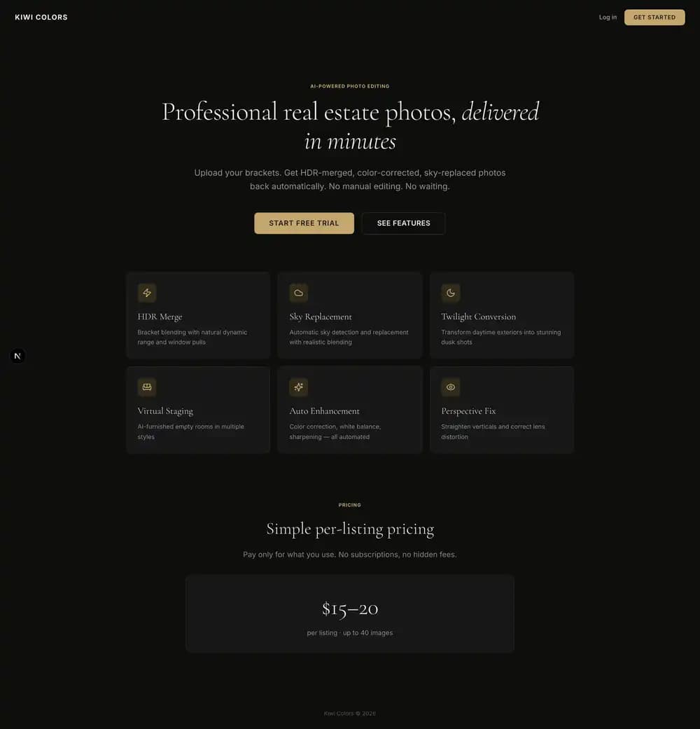Click the Twilight Conversion feature card
Screen dimensions: 700x729
click(501, 314)
